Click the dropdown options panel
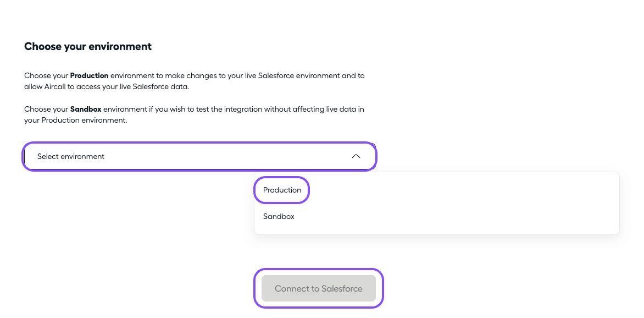 click(x=437, y=203)
